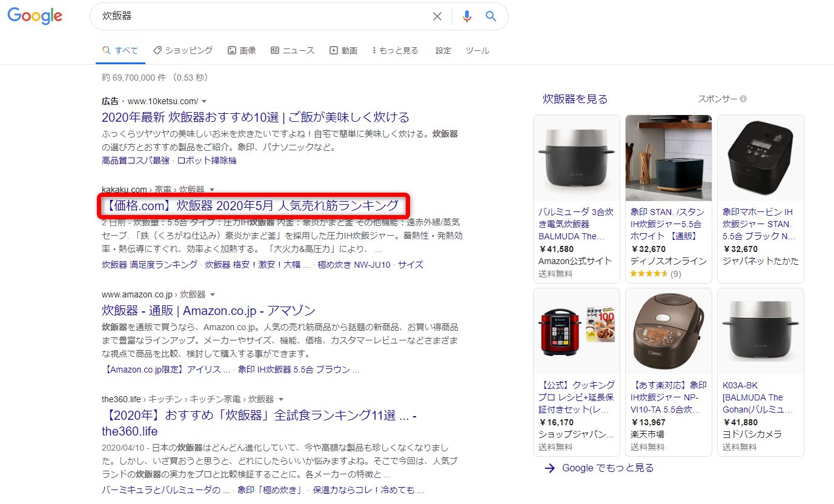
Task: Open '保温力ならコレ！冷めても ...' sitelink
Action: tap(367, 489)
